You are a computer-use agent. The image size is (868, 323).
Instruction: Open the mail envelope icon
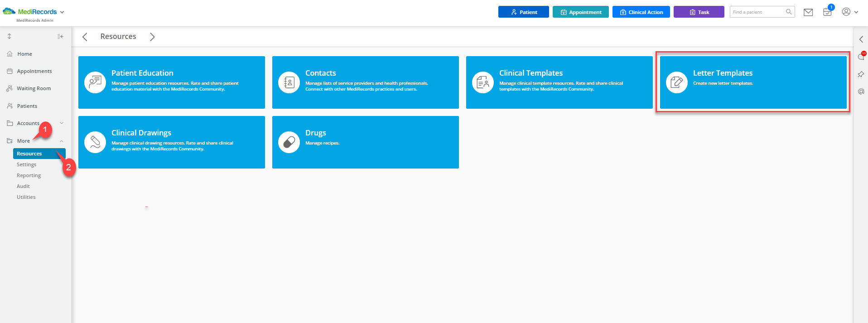point(808,12)
